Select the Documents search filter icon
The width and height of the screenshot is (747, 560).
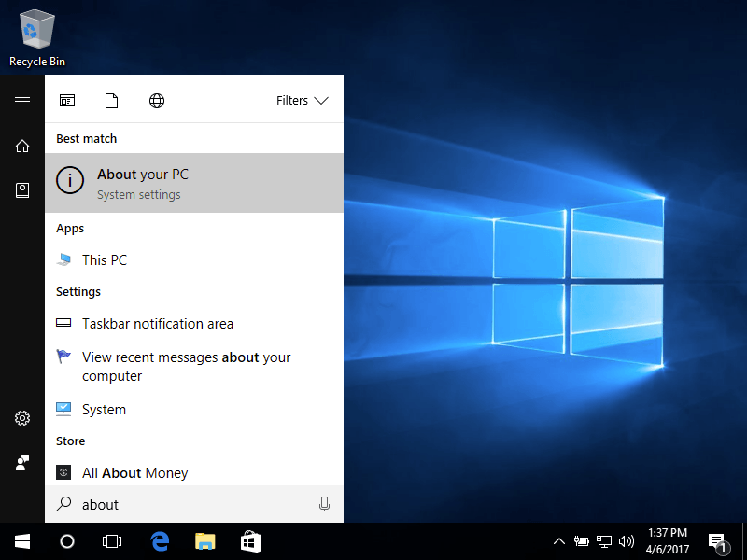tap(111, 100)
